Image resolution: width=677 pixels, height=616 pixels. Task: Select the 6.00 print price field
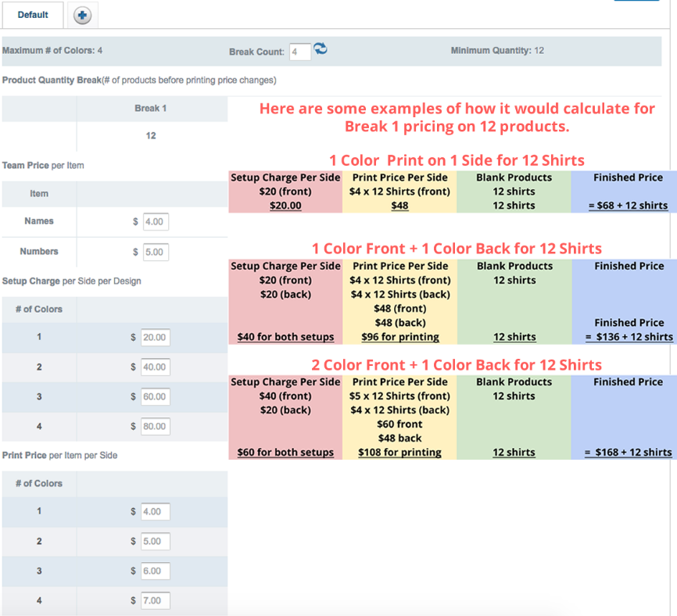pos(155,571)
